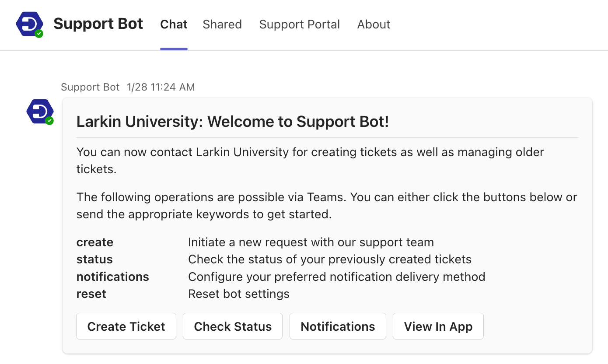Click the 1/28 11:24 AM timestamp
Screen dimensions: 608x364
click(161, 87)
